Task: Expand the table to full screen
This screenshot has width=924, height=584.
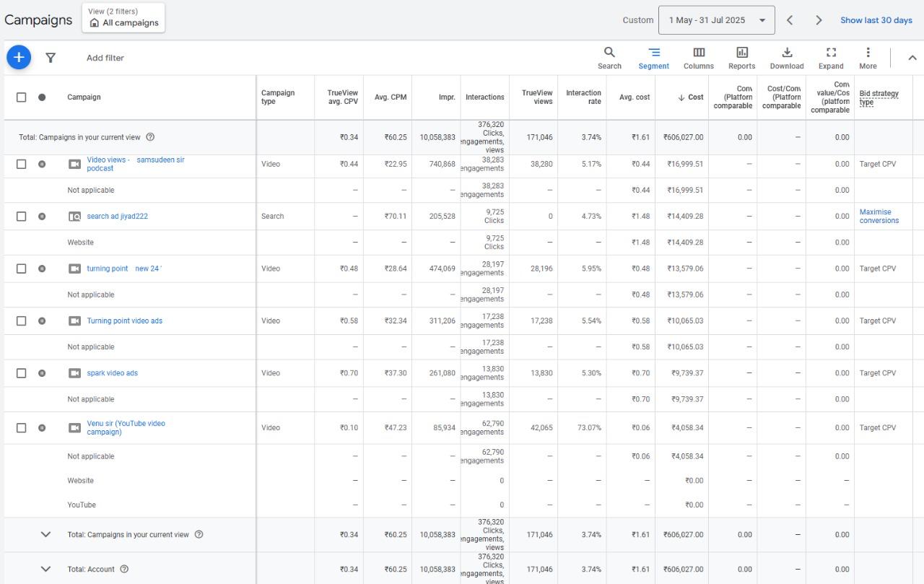Action: pyautogui.click(x=831, y=58)
